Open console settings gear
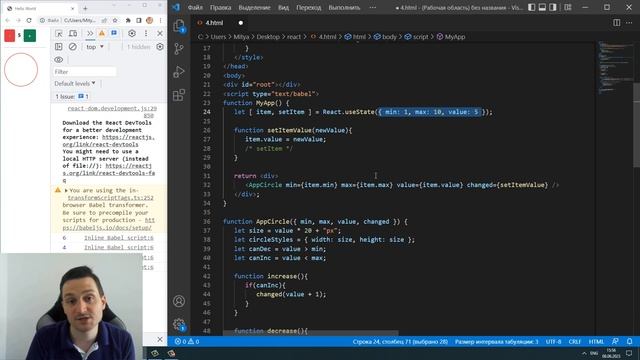 [160, 47]
